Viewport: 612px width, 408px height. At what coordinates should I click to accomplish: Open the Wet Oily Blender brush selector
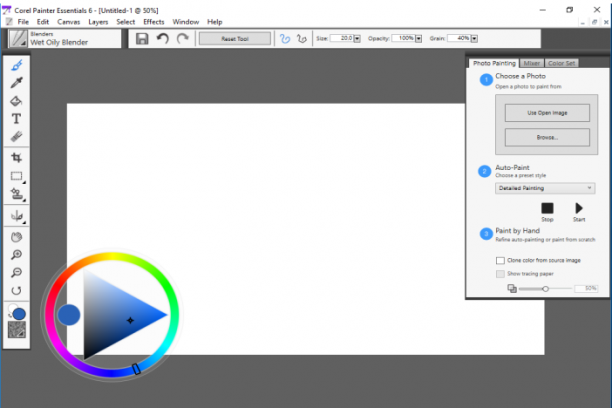64,39
